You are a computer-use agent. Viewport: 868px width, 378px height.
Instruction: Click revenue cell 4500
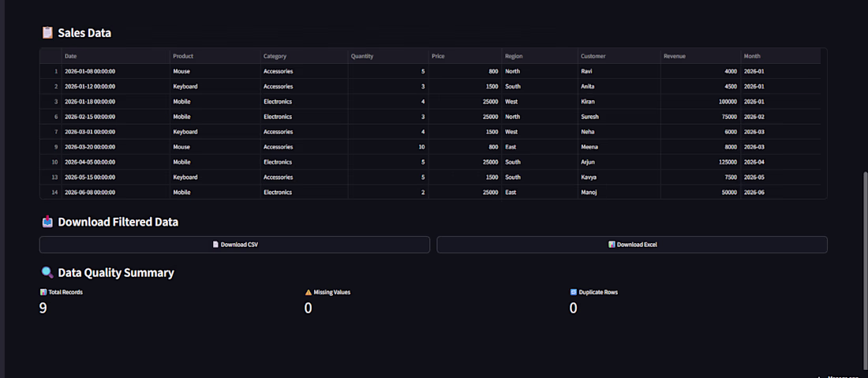point(700,86)
